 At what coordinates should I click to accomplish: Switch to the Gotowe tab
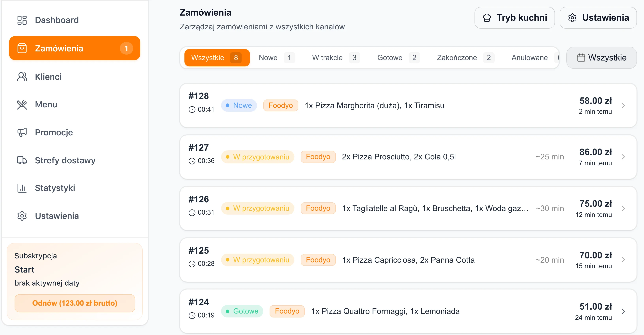coord(398,58)
